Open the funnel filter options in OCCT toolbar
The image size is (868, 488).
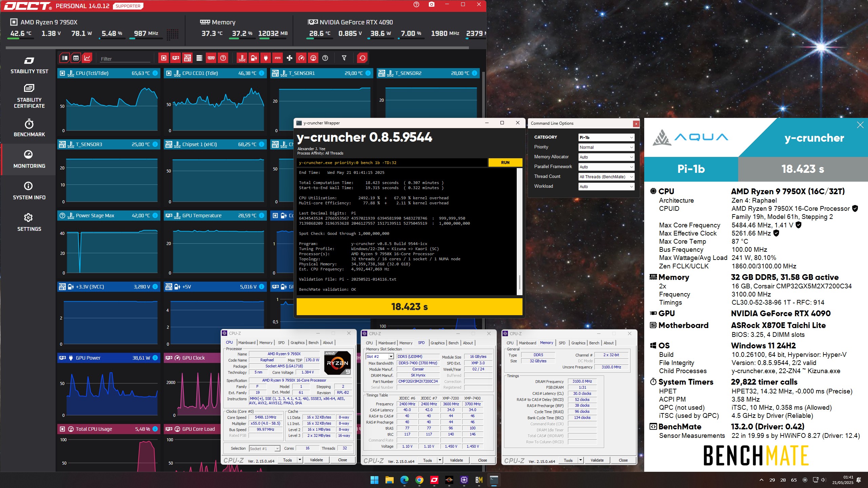click(344, 58)
